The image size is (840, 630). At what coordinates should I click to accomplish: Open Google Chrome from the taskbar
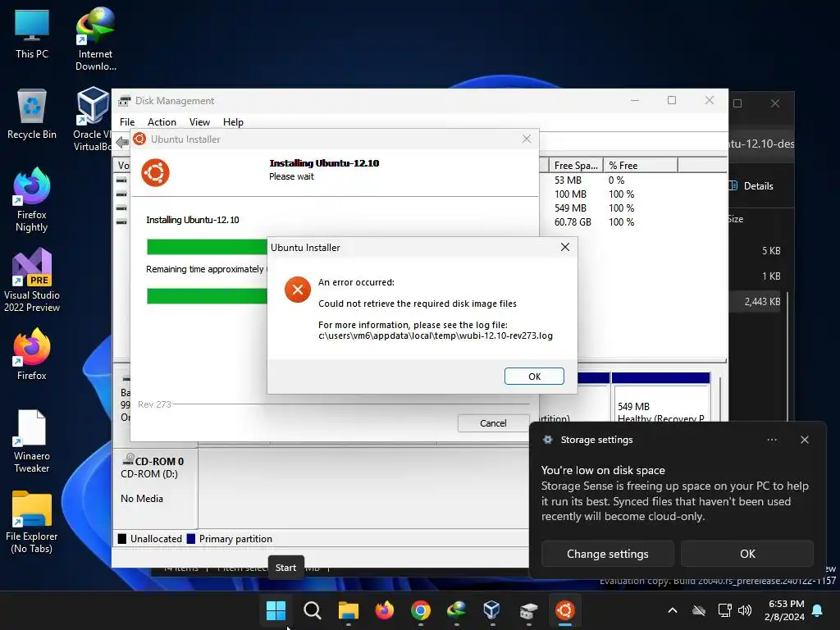(x=421, y=610)
